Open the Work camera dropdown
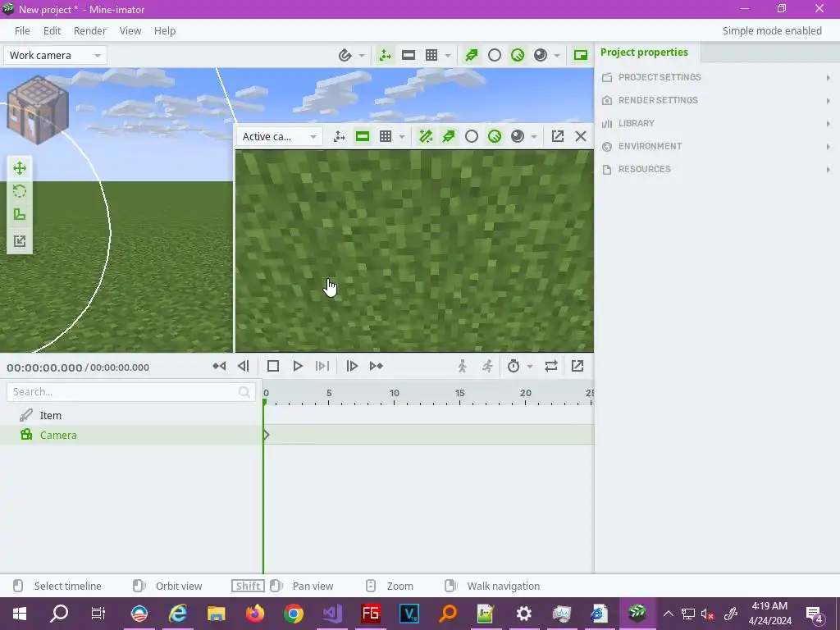 pos(55,55)
